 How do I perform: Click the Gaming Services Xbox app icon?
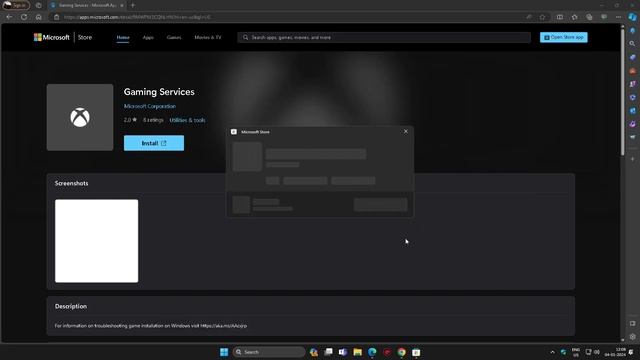click(80, 118)
